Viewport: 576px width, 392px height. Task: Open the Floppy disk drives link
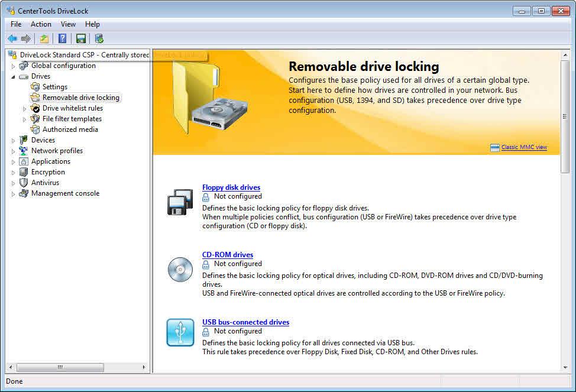(231, 187)
